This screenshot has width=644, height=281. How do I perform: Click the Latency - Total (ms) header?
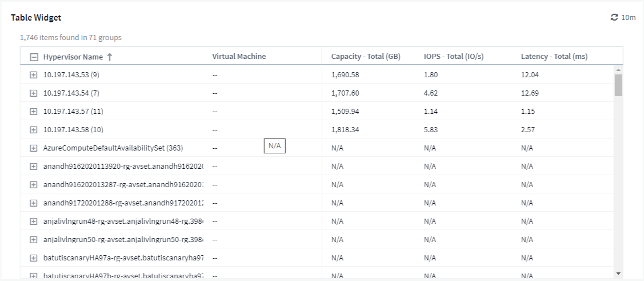point(554,57)
